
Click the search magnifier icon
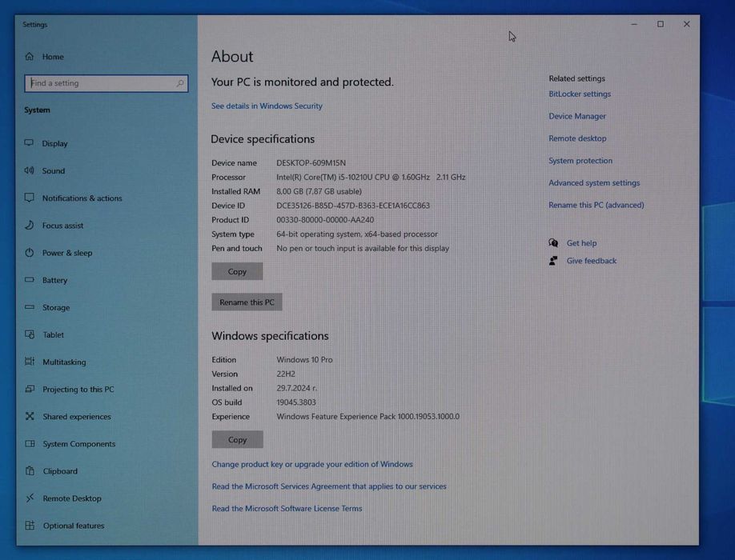[180, 83]
